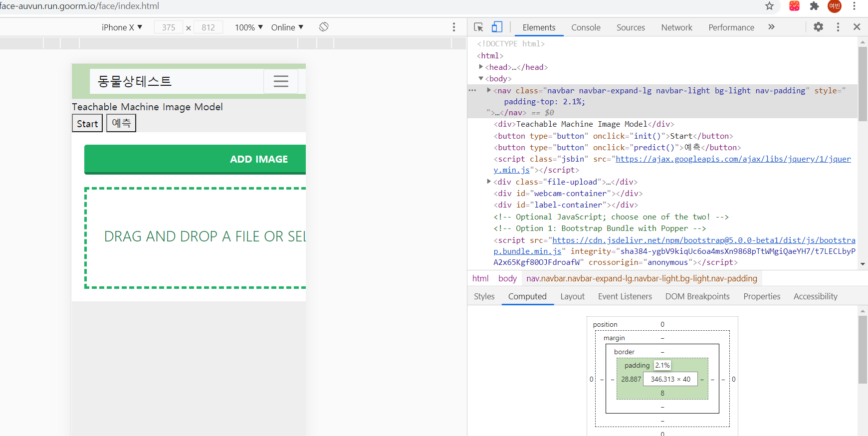Open the bootstrap.bundle.min.js CDN link
Image resolution: width=868 pixels, height=436 pixels.
pyautogui.click(x=674, y=245)
